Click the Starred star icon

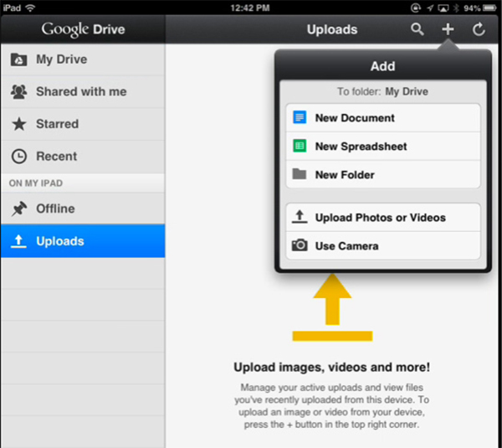click(x=19, y=124)
